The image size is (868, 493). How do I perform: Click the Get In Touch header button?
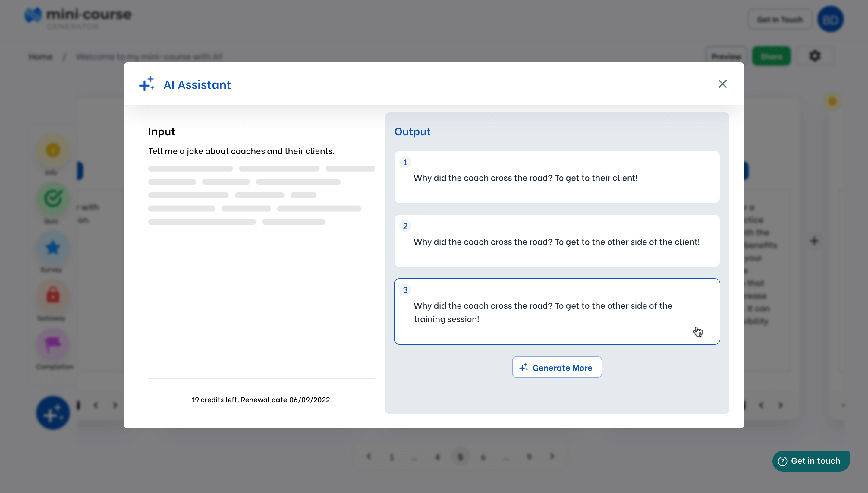pyautogui.click(x=780, y=20)
